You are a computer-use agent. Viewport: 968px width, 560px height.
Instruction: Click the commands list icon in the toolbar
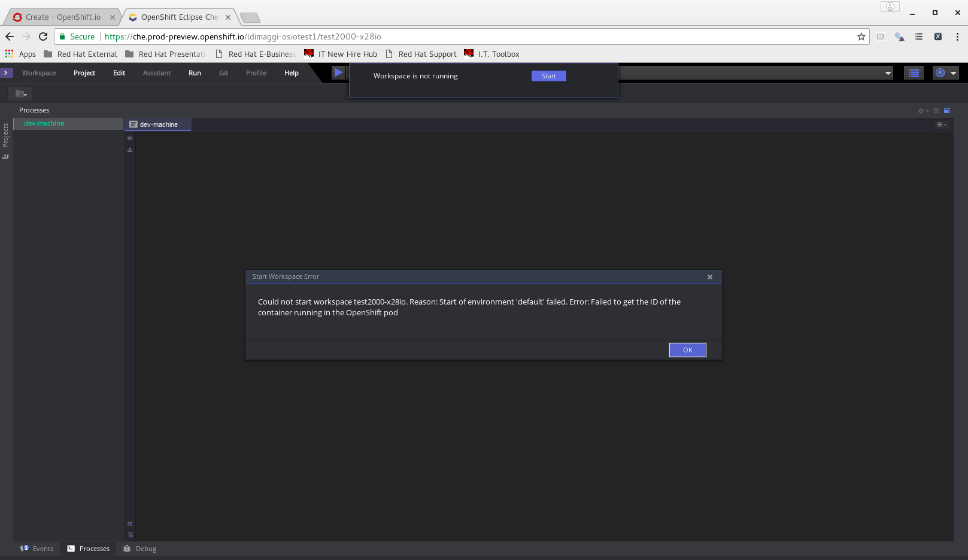pos(914,73)
